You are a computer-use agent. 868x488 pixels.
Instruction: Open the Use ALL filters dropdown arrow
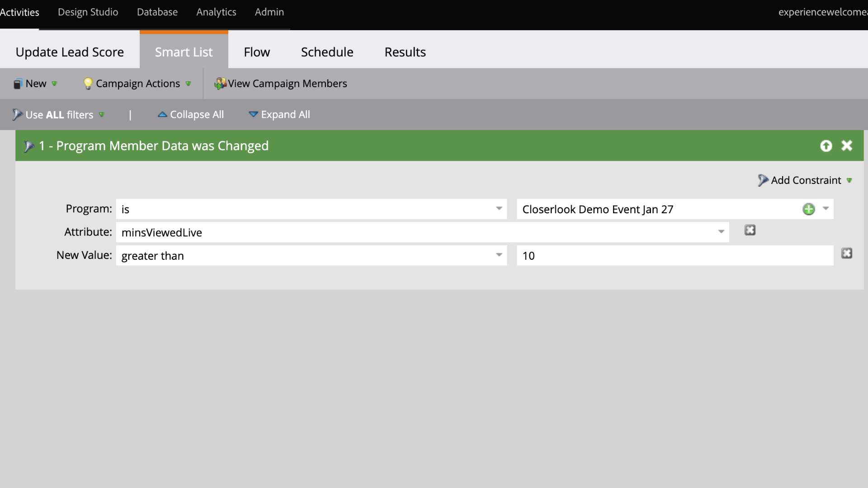[x=102, y=115]
